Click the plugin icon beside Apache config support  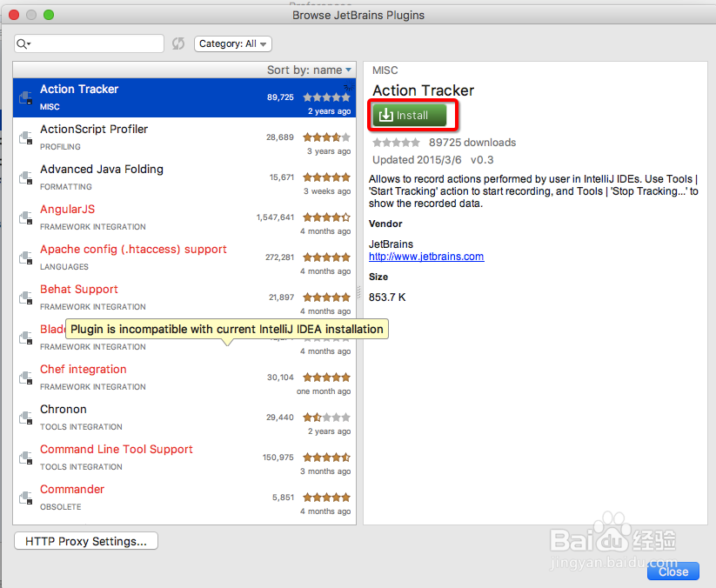click(26, 258)
